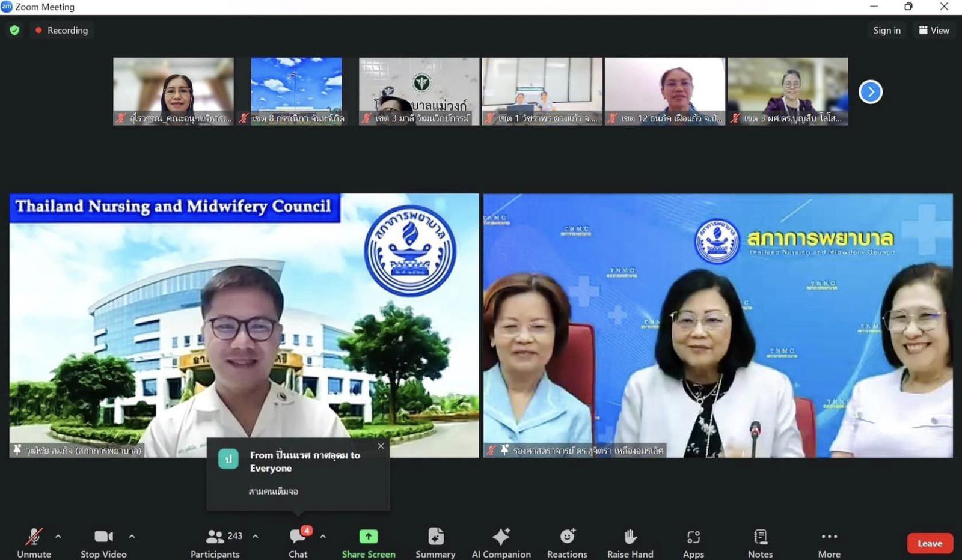Image resolution: width=962 pixels, height=560 pixels.
Task: Open the green encryption shield info
Action: (14, 30)
